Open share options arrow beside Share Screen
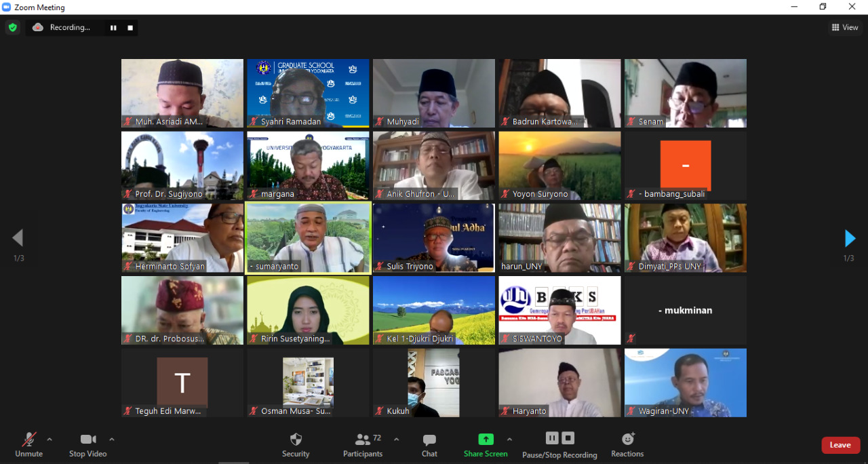This screenshot has width=868, height=464. tap(509, 440)
